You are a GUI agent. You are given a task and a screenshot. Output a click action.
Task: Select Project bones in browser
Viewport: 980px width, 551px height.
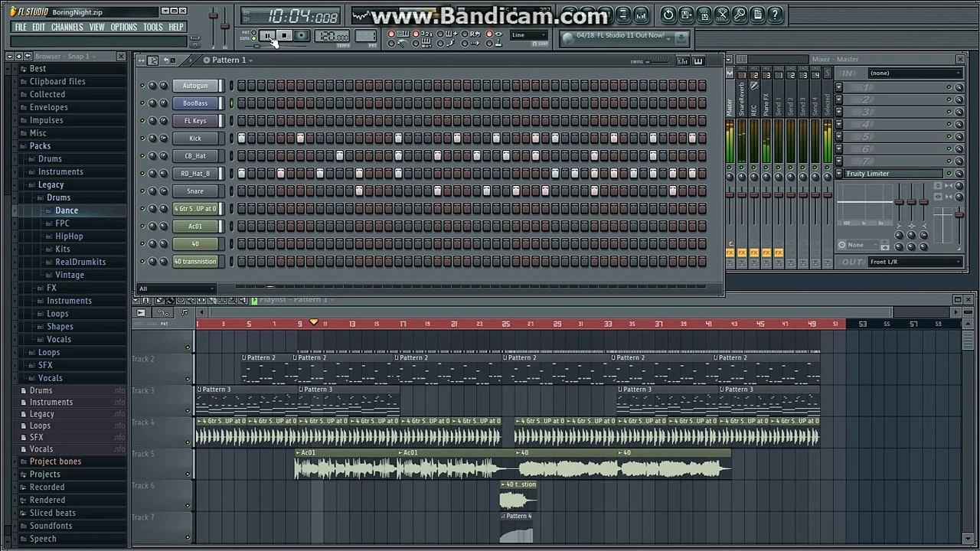[x=55, y=461]
